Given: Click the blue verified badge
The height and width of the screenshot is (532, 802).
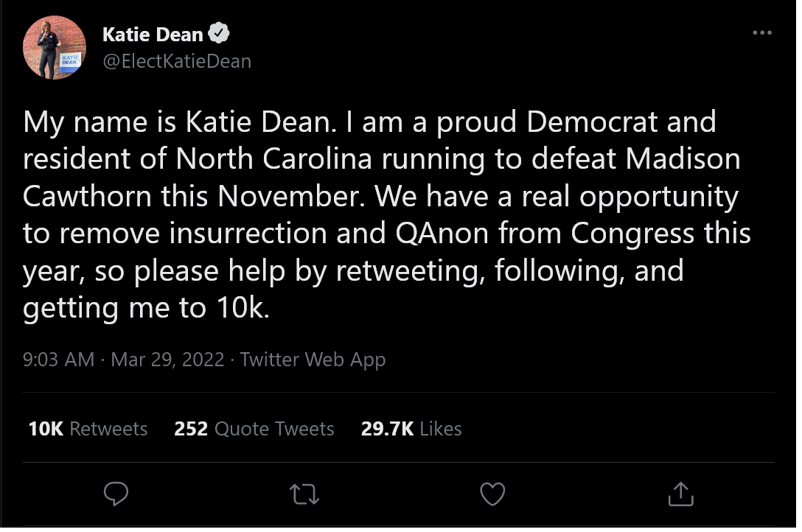Looking at the screenshot, I should pos(219,33).
